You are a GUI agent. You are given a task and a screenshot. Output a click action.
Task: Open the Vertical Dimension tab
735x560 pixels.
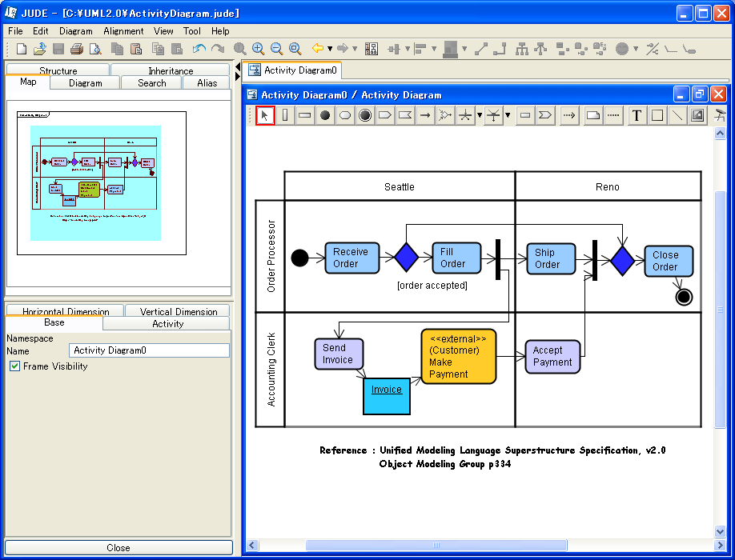click(x=178, y=311)
